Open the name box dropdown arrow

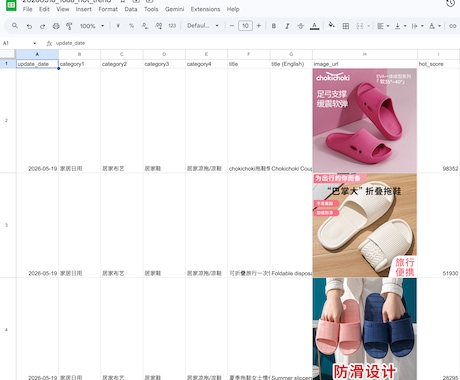pyautogui.click(x=35, y=43)
